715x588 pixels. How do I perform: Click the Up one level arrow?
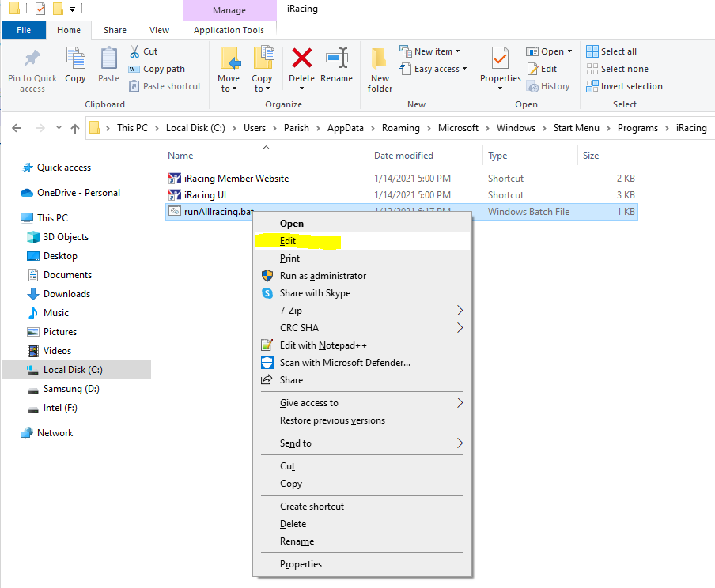(75, 128)
